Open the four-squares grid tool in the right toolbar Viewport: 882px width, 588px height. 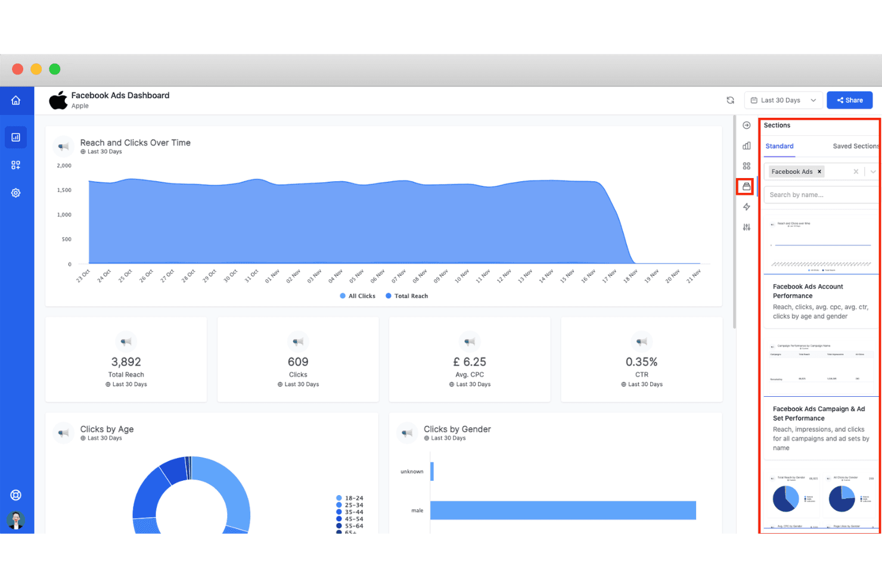click(747, 166)
